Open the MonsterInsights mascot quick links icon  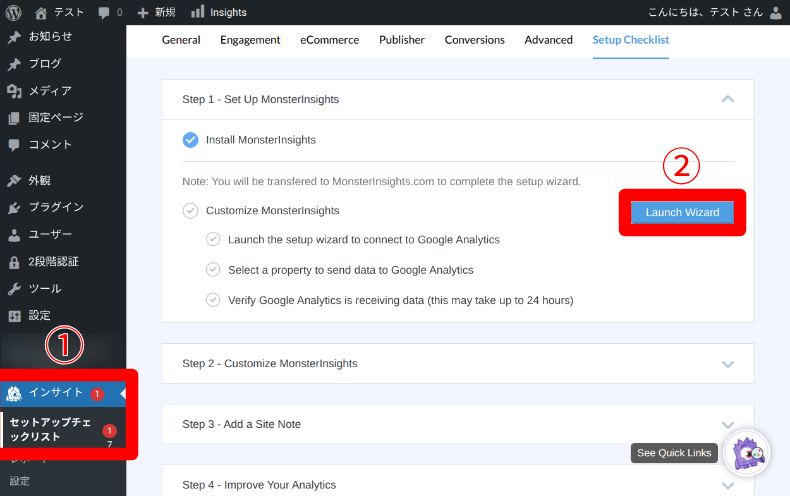[746, 453]
